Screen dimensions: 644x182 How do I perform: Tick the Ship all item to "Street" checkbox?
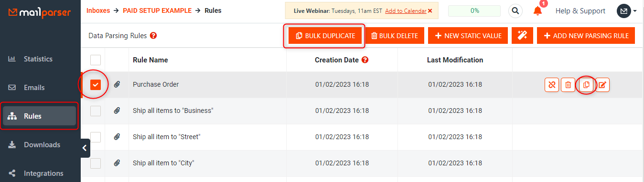[96, 137]
